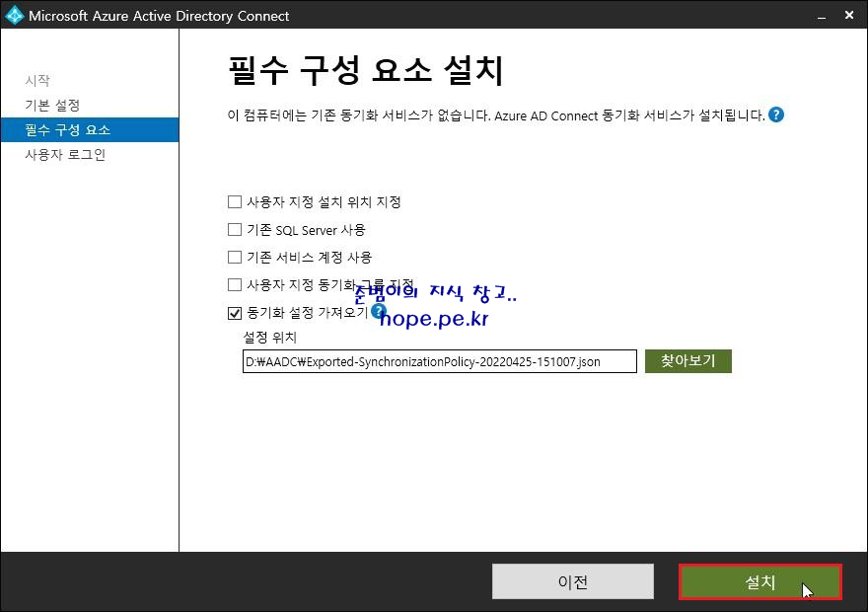Open the 시작 step in the sidebar
Viewport: 868px width, 612px height.
coord(37,80)
